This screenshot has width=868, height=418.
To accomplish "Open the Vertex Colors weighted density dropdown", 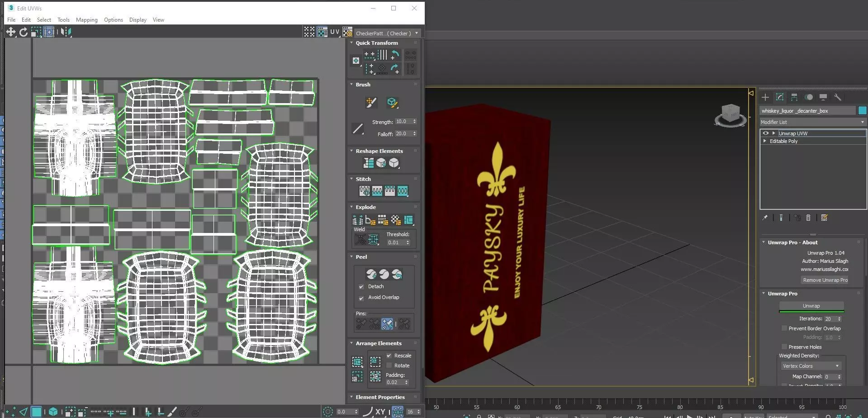I will [811, 366].
